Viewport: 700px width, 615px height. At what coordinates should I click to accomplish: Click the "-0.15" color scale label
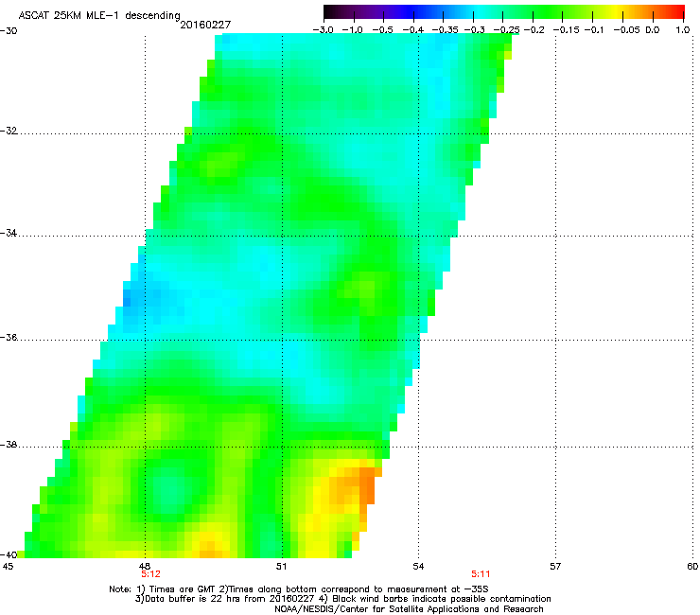pyautogui.click(x=566, y=30)
